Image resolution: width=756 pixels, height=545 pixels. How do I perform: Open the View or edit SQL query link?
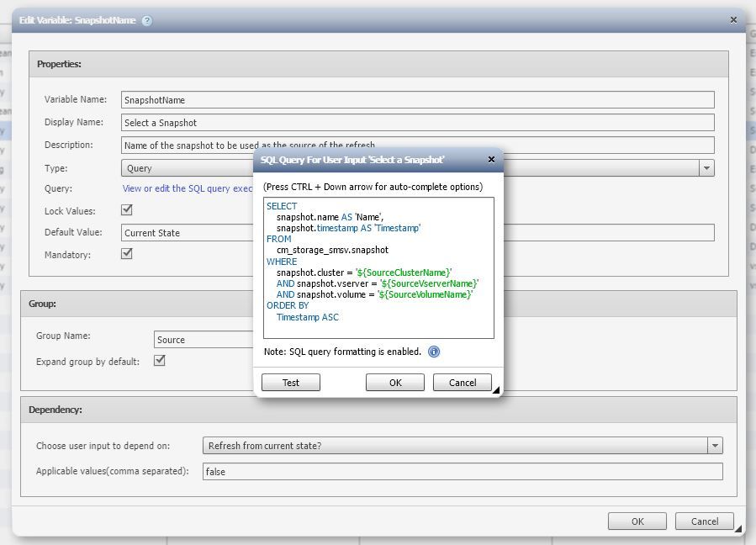(188, 188)
